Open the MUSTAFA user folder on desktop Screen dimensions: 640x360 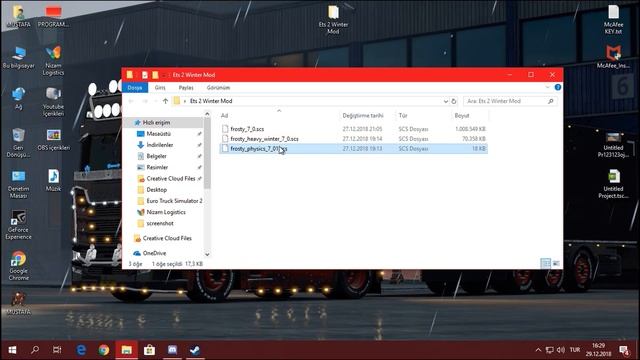pyautogui.click(x=18, y=16)
